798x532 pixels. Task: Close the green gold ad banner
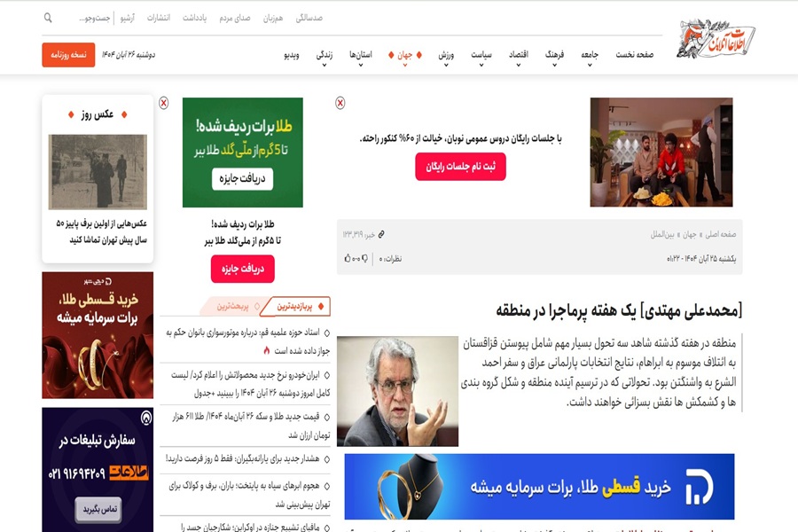163,103
